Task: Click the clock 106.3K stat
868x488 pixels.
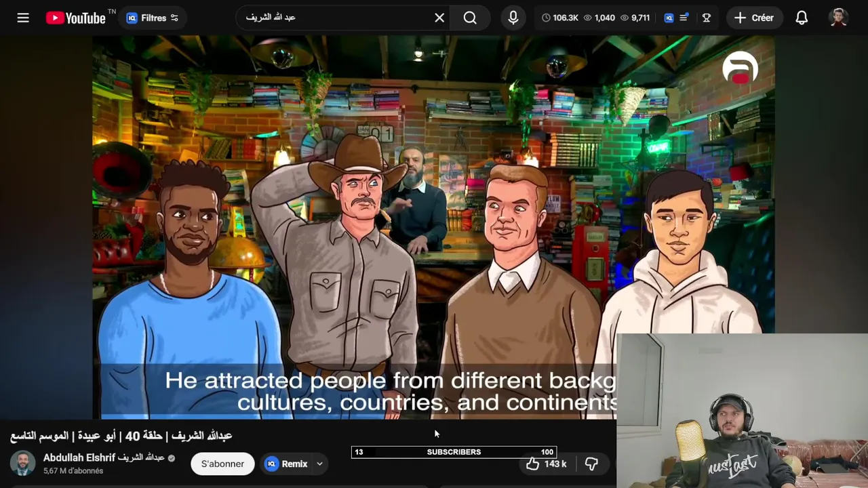Action: pos(559,18)
